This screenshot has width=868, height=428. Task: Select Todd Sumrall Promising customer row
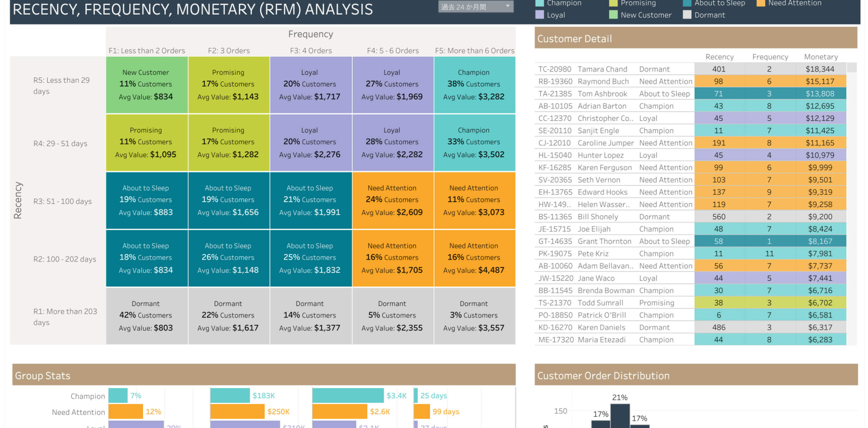[600, 303]
